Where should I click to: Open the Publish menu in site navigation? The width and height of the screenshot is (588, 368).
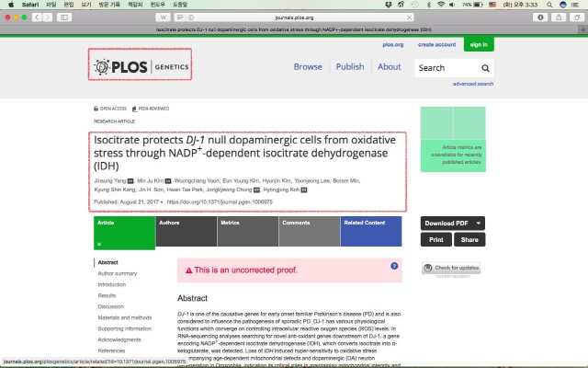coord(349,67)
